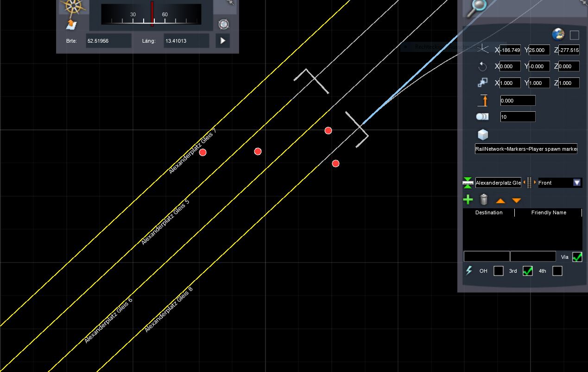Click the scale X field 1.000
Screen dimensions: 588x372
(510, 83)
